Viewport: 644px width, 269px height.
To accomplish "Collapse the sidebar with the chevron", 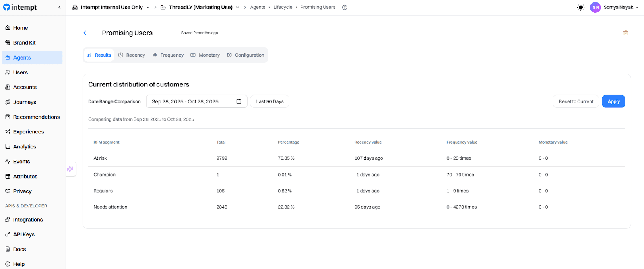I will 60,7.
